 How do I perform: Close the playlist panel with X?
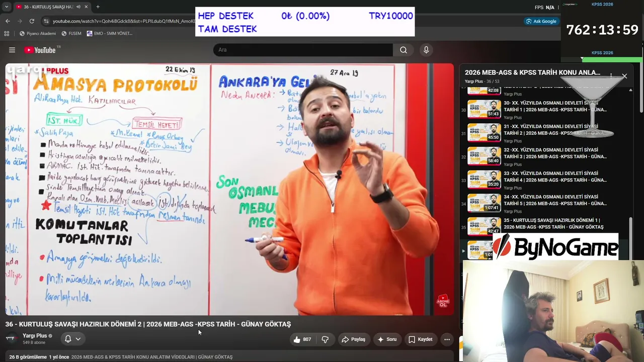click(624, 76)
